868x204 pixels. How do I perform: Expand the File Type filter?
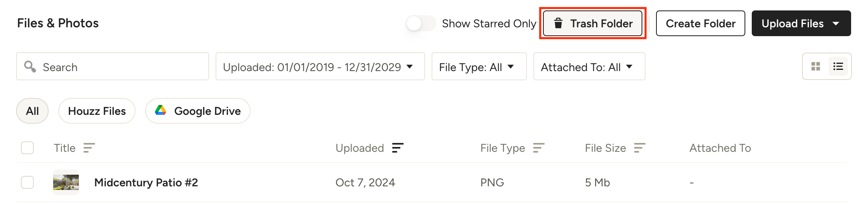pos(479,67)
